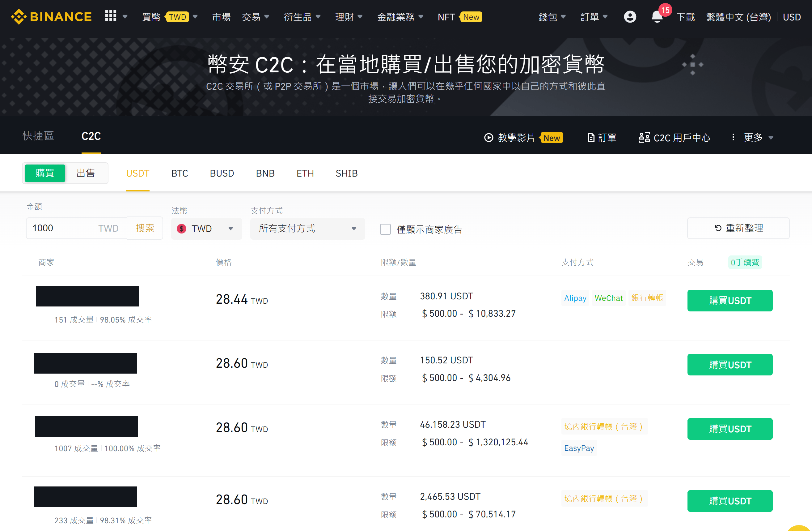Click the 教學影片 tutorial link
Image resolution: width=812 pixels, height=531 pixels.
point(516,138)
